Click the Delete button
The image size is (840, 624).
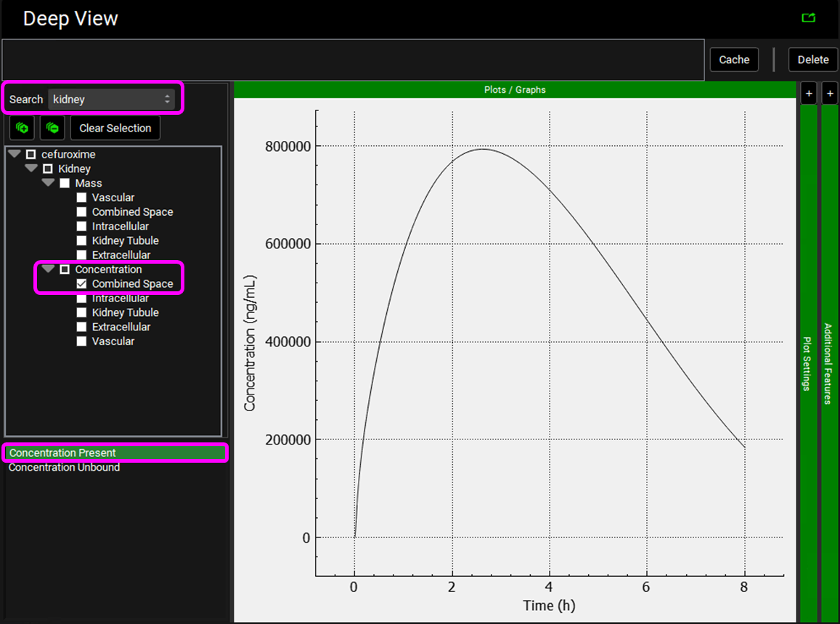coord(812,60)
